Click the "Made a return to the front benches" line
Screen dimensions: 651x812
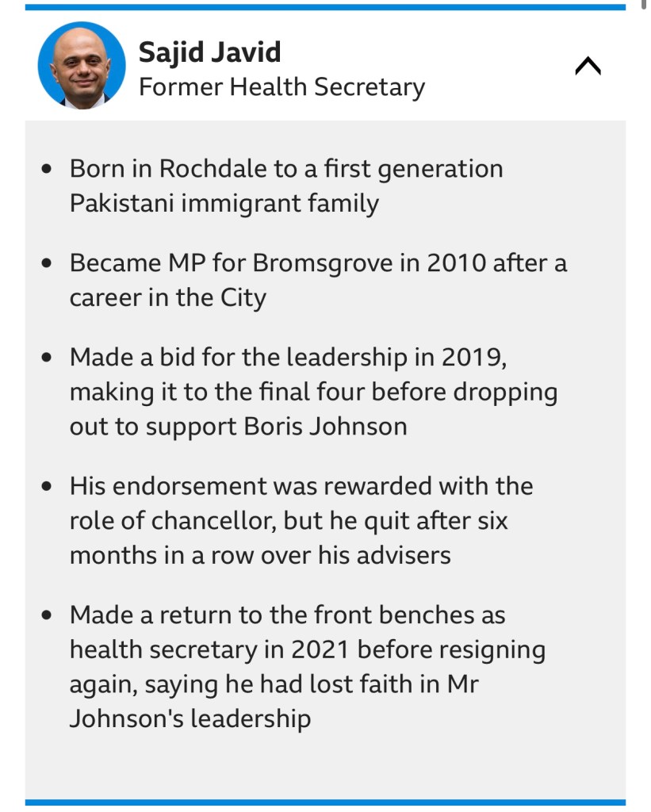click(x=287, y=615)
